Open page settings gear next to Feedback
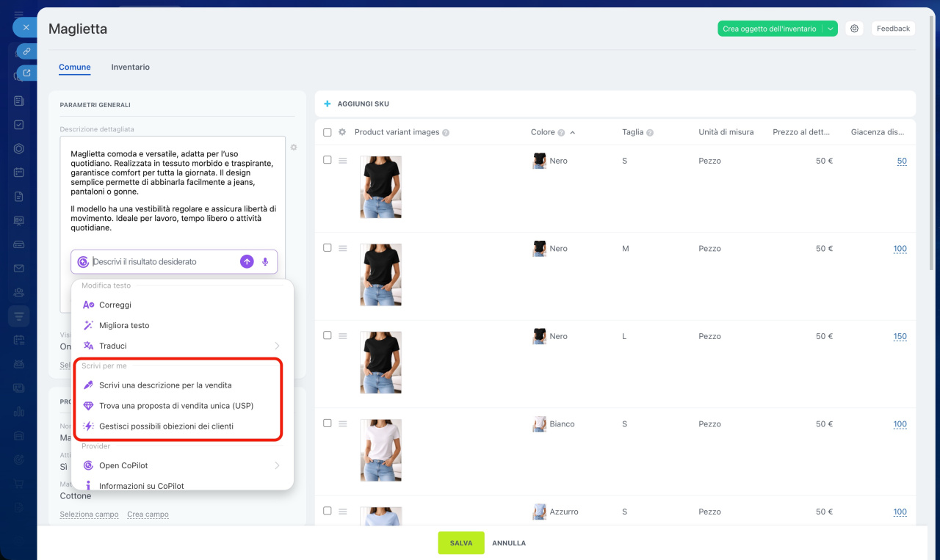This screenshot has height=560, width=940. pyautogui.click(x=854, y=29)
